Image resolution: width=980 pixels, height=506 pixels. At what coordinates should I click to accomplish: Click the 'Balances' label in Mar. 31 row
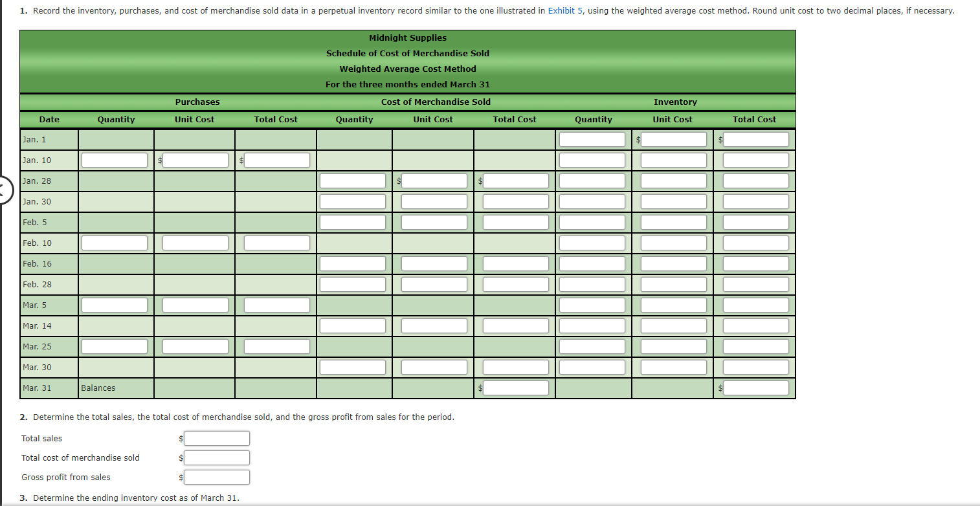pyautogui.click(x=98, y=388)
